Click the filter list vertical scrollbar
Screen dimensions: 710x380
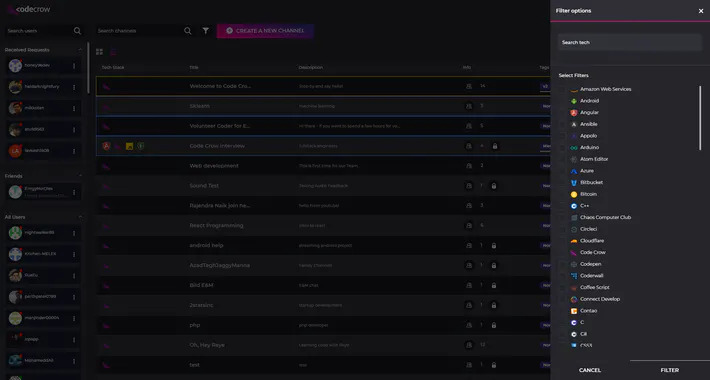[x=700, y=118]
